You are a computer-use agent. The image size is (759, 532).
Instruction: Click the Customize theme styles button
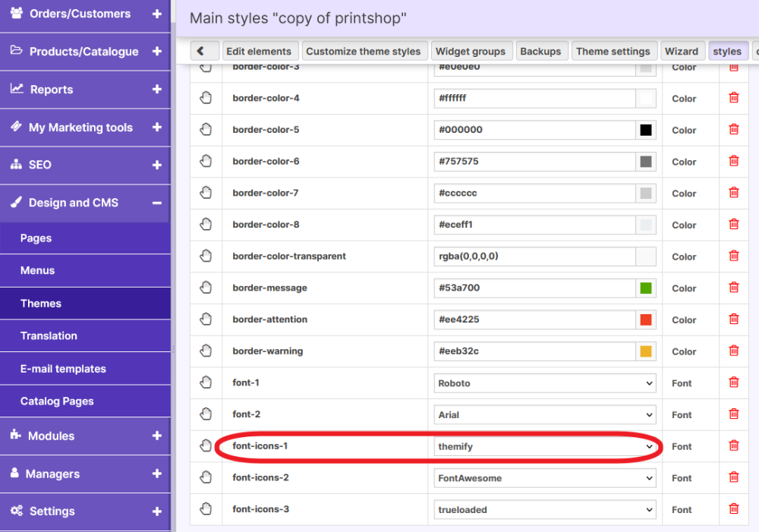click(x=363, y=51)
